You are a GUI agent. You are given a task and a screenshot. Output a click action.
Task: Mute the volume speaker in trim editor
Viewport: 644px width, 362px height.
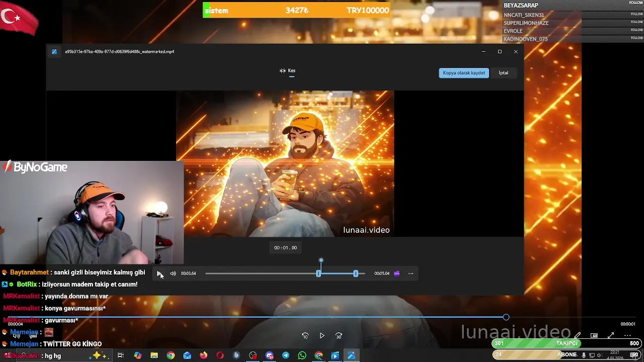click(x=173, y=274)
